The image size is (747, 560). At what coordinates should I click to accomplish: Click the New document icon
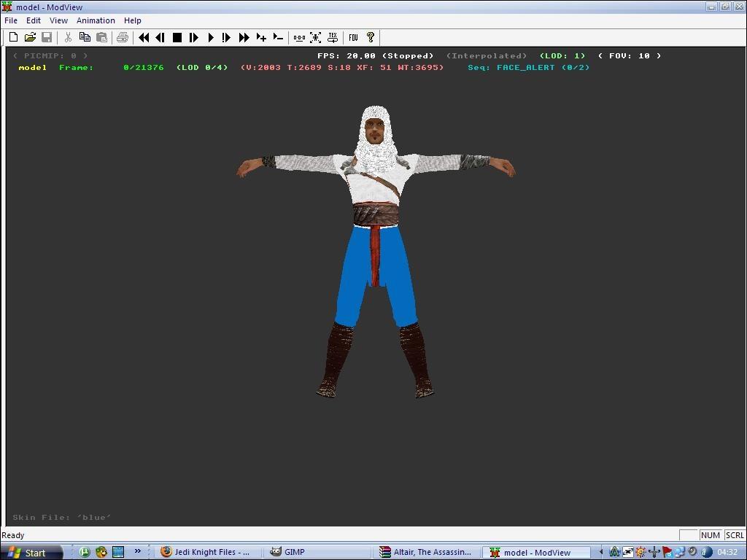(x=13, y=37)
